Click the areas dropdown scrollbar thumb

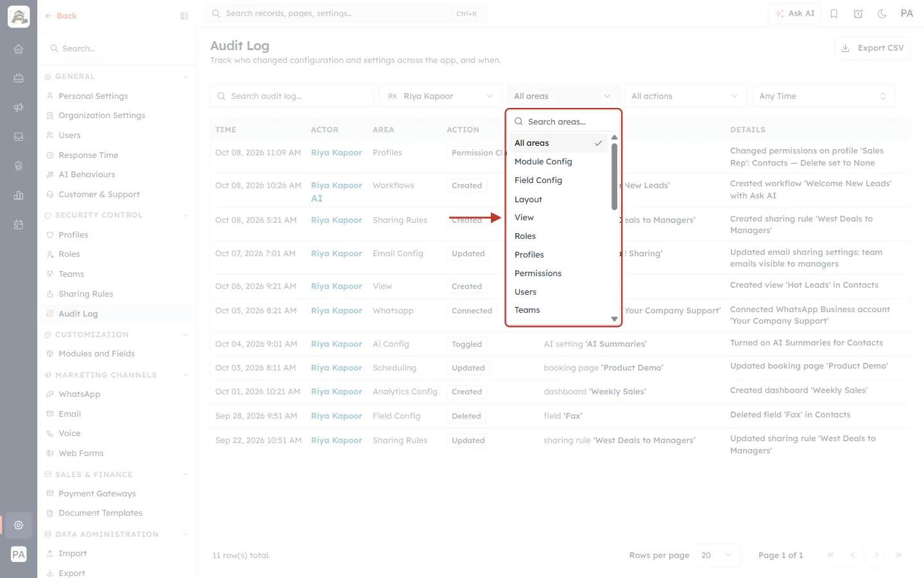(614, 177)
